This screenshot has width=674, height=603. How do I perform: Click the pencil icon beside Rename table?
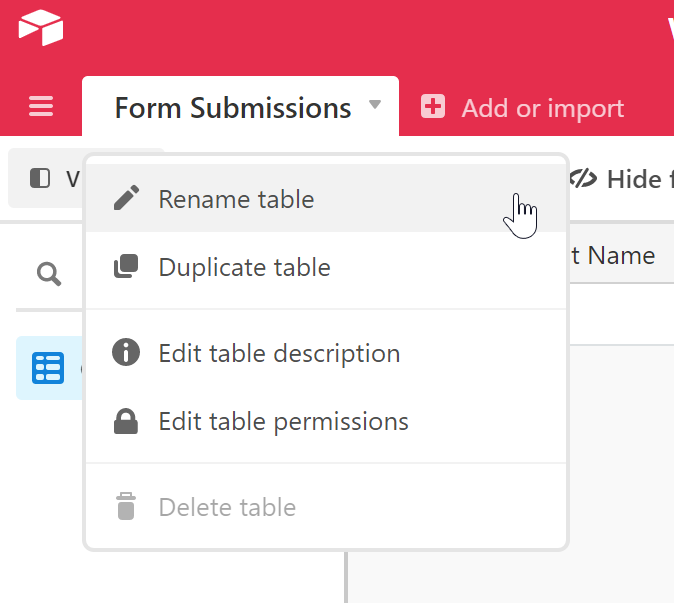[x=126, y=199]
